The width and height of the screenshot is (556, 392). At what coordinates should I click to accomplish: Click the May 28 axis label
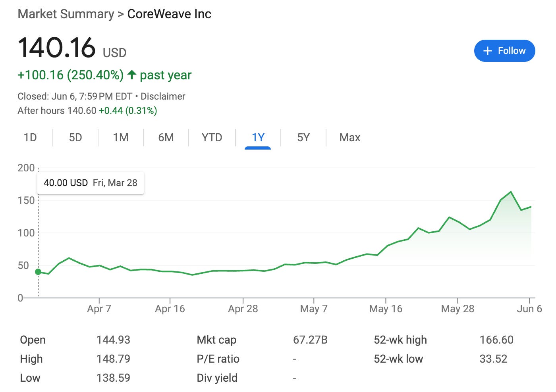458,309
